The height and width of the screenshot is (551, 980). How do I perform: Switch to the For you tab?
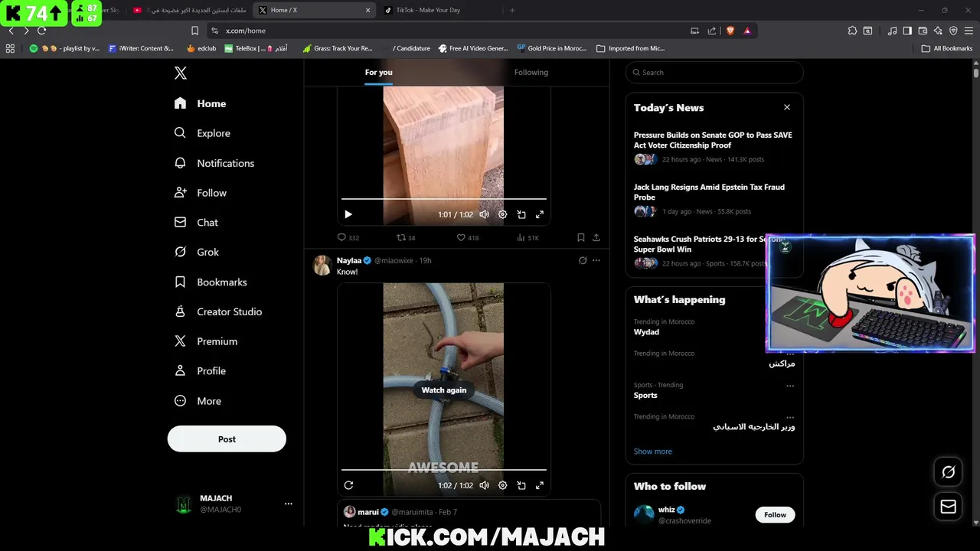378,72
